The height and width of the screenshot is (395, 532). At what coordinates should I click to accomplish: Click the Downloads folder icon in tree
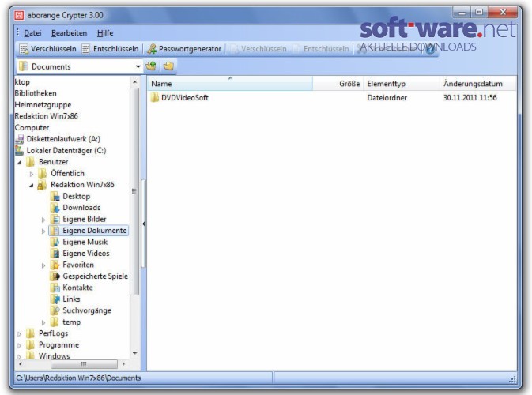55,208
